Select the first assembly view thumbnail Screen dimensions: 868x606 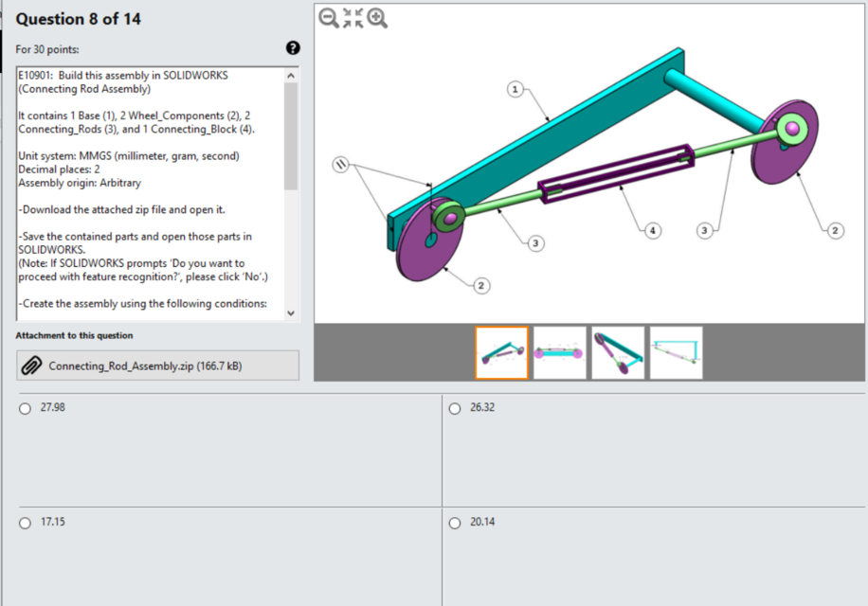501,351
